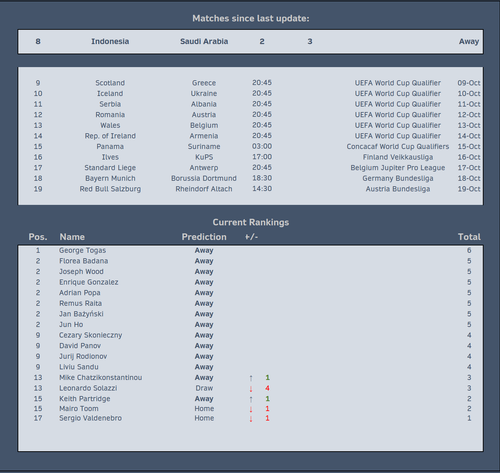Click the Total column header
The height and width of the screenshot is (473, 500).
[x=469, y=237]
